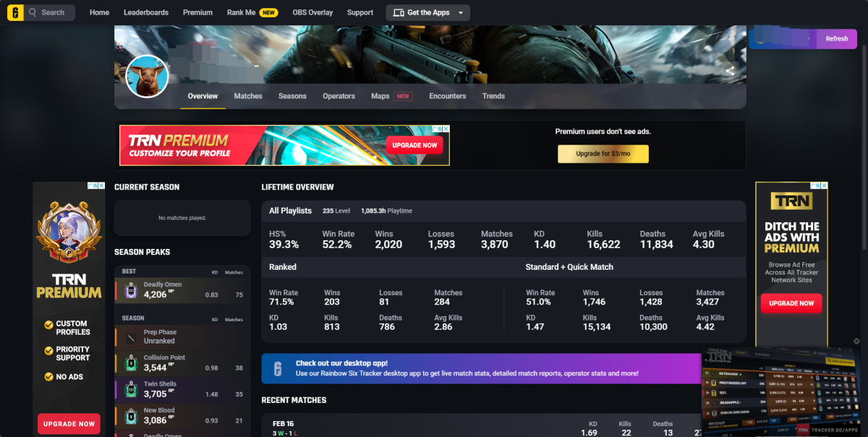Click the lifetime KD 1.40 stat

(545, 240)
